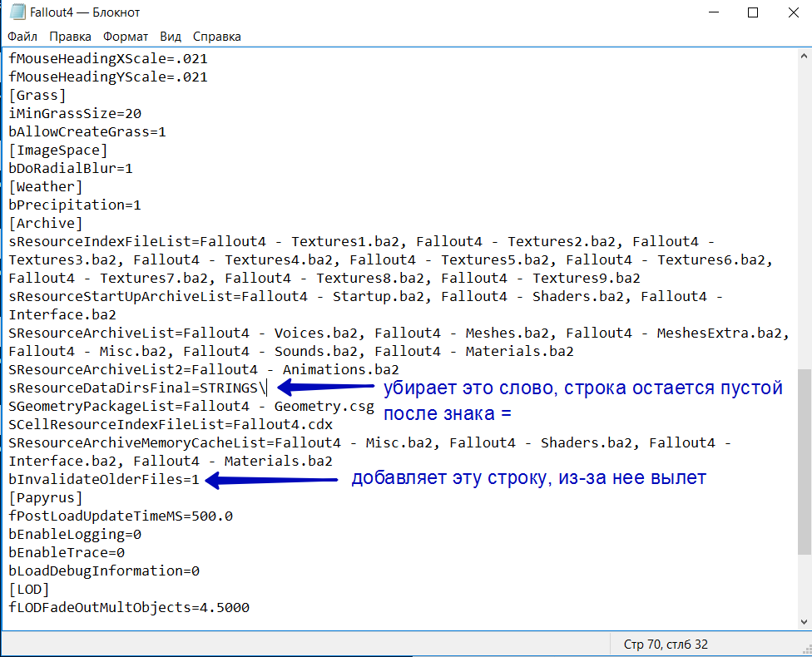
Task: Click the status bar Стр 70, стлб 32
Action: [666, 645]
